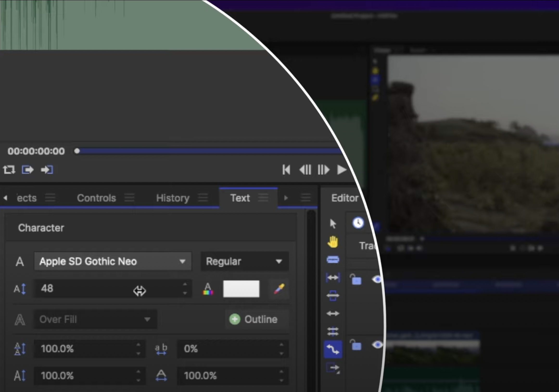Click the Set Out point icon
The height and width of the screenshot is (392, 559).
47,170
